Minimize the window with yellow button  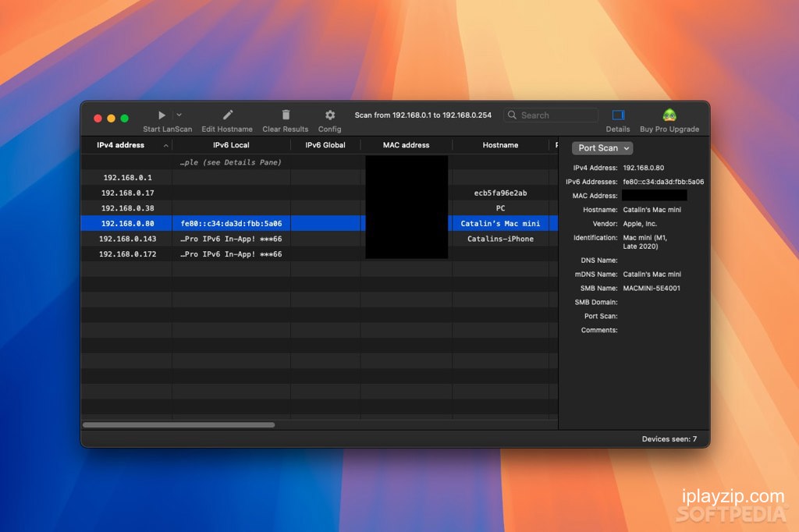point(111,119)
